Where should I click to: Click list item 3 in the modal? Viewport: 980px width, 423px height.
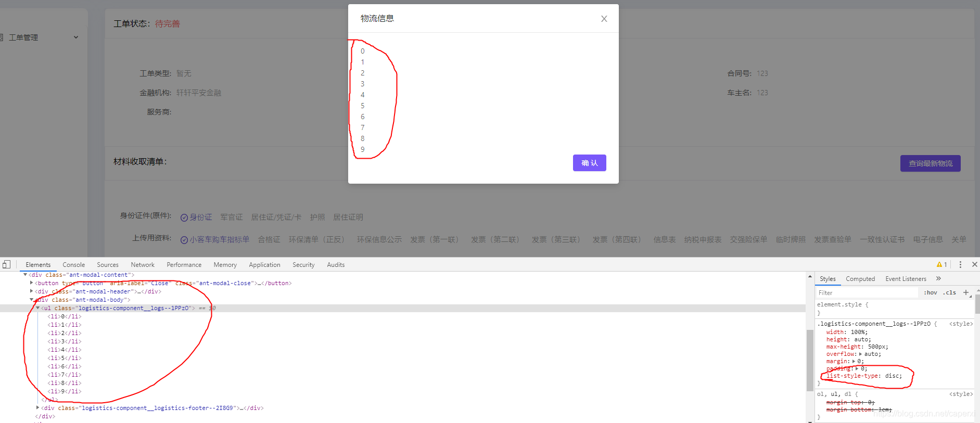363,84
